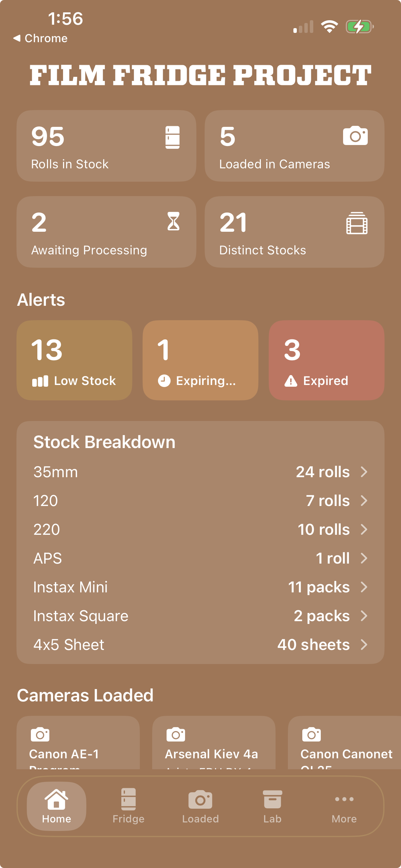The width and height of the screenshot is (401, 868).
Task: Go to the Lab tab
Action: (272, 806)
